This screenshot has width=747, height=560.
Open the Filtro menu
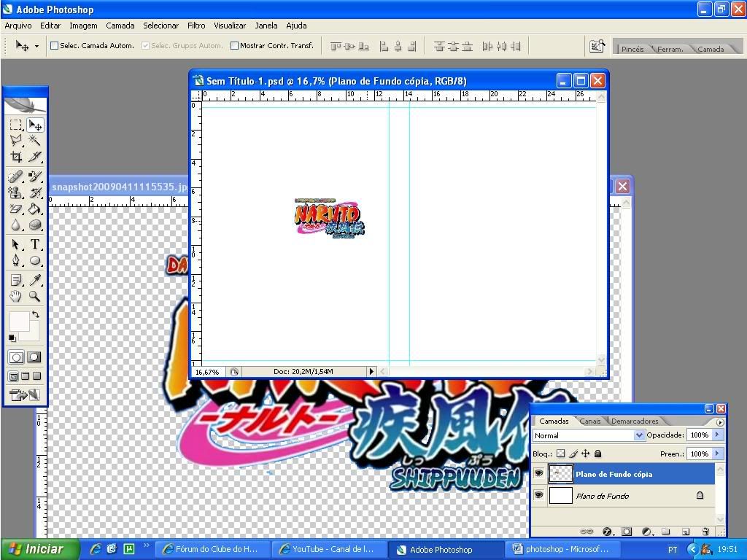pos(196,26)
